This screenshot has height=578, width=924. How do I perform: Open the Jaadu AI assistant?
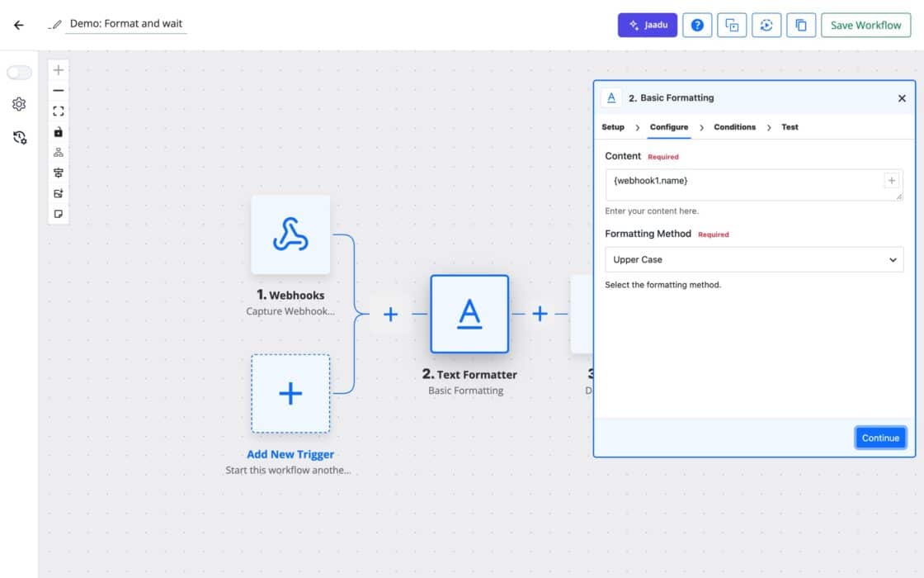click(x=647, y=25)
